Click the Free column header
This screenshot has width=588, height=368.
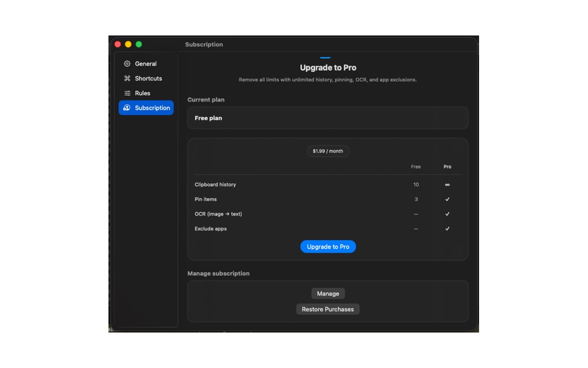point(415,167)
